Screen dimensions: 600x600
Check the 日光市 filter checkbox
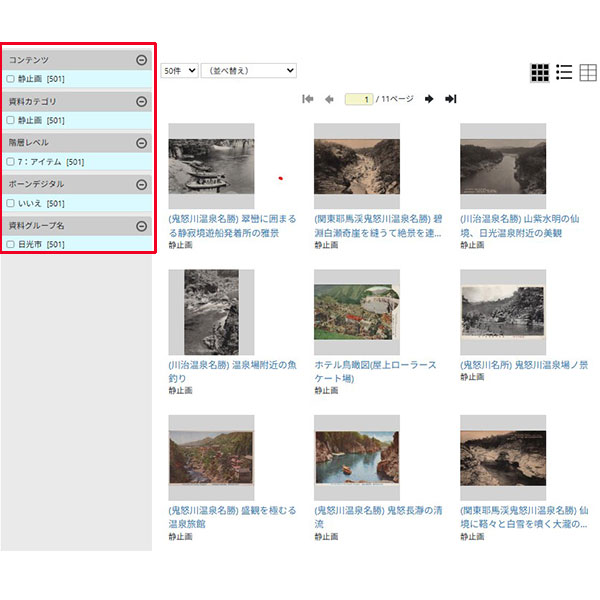click(10, 244)
